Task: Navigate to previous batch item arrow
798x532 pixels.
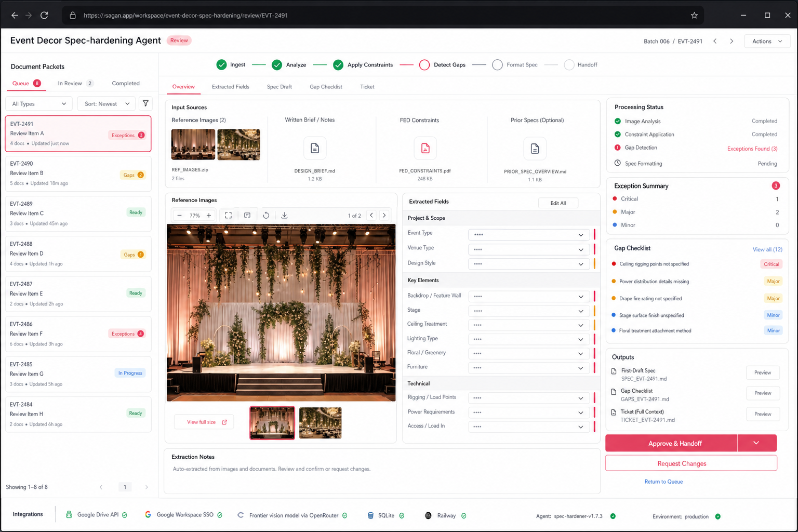Action: [x=715, y=41]
